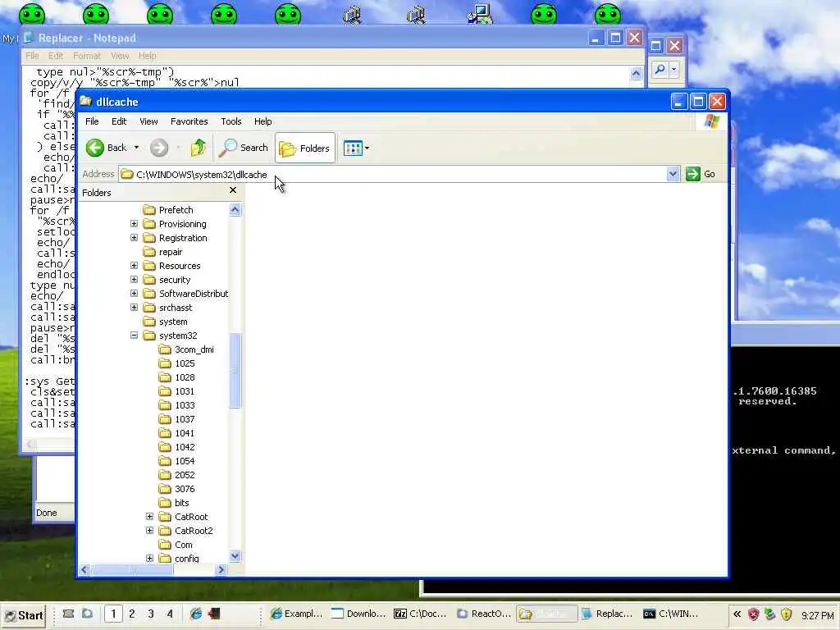Viewport: 840px width, 630px height.
Task: Click the yellow shield updates tray icon
Action: point(786,614)
